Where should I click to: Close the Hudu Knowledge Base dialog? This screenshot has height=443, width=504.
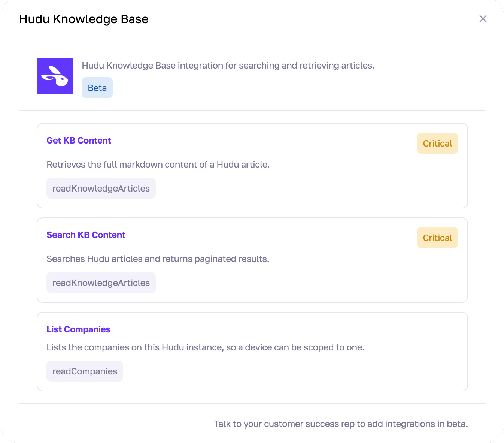pyautogui.click(x=483, y=19)
